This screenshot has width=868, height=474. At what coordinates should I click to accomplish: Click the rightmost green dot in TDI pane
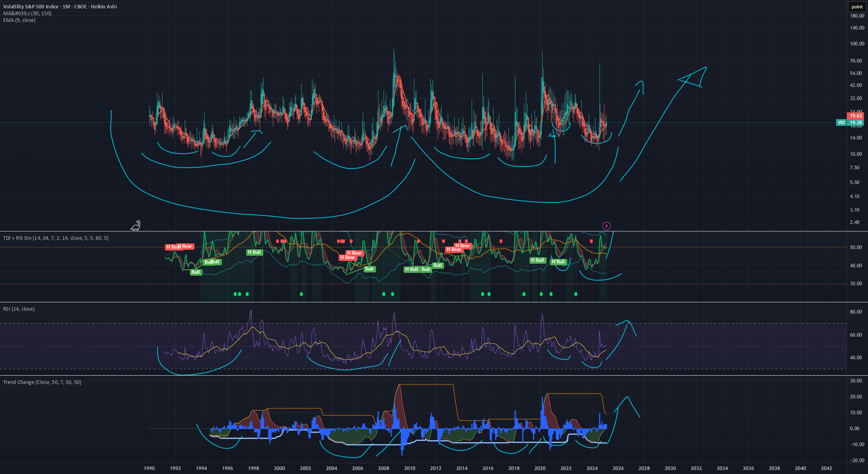576,294
